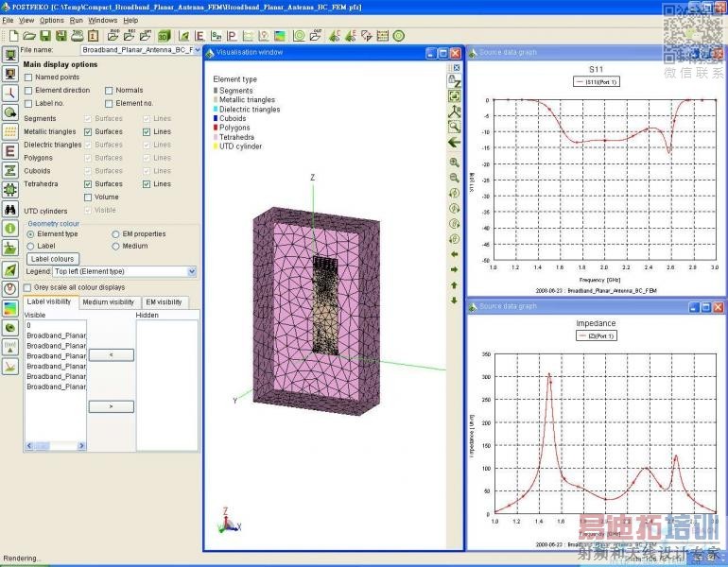Click the < move-to-visible button
Screen dimensions: 728x567
coord(112,355)
